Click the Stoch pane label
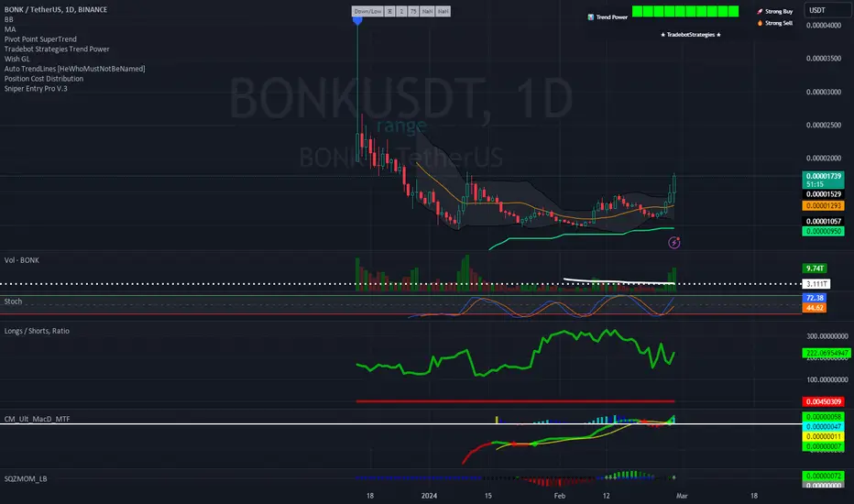 pyautogui.click(x=13, y=301)
